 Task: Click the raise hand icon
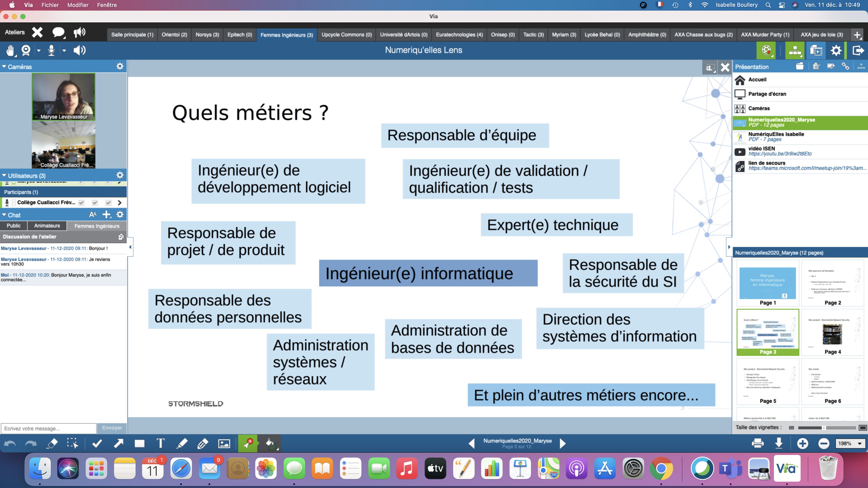pos(10,51)
